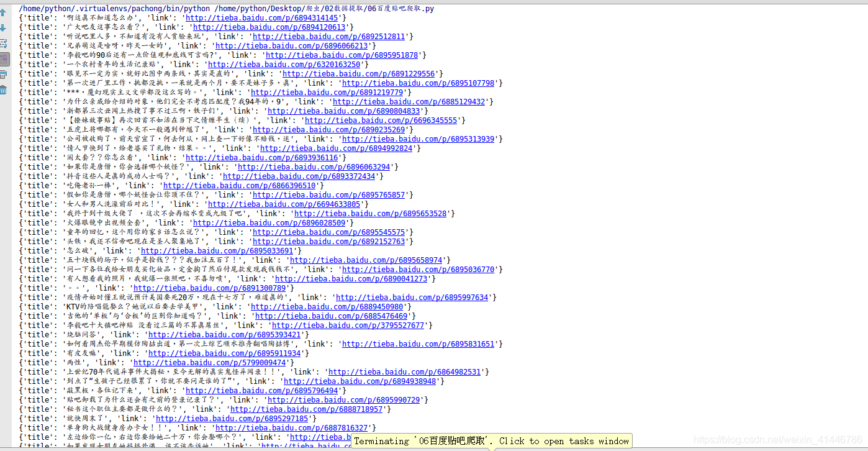
Task: Click link tieba.baidu.com/p/6885476469
Action: pos(332,316)
